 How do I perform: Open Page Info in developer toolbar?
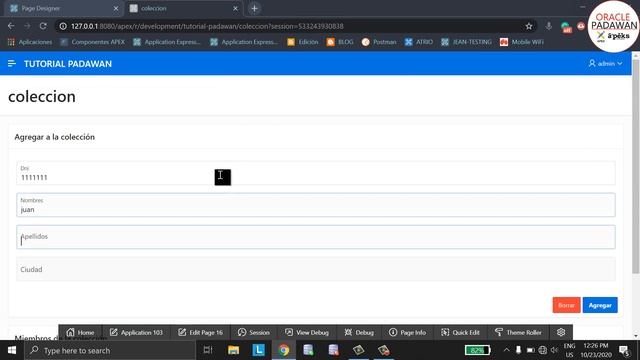pyautogui.click(x=407, y=332)
